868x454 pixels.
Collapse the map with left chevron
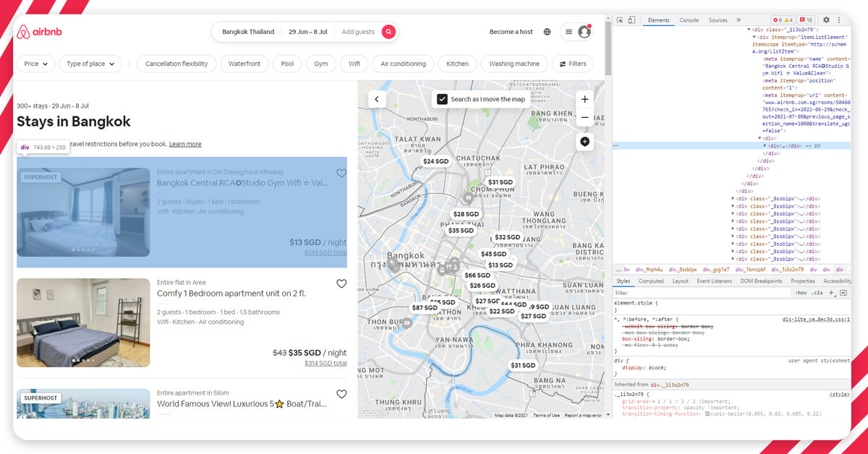point(377,99)
